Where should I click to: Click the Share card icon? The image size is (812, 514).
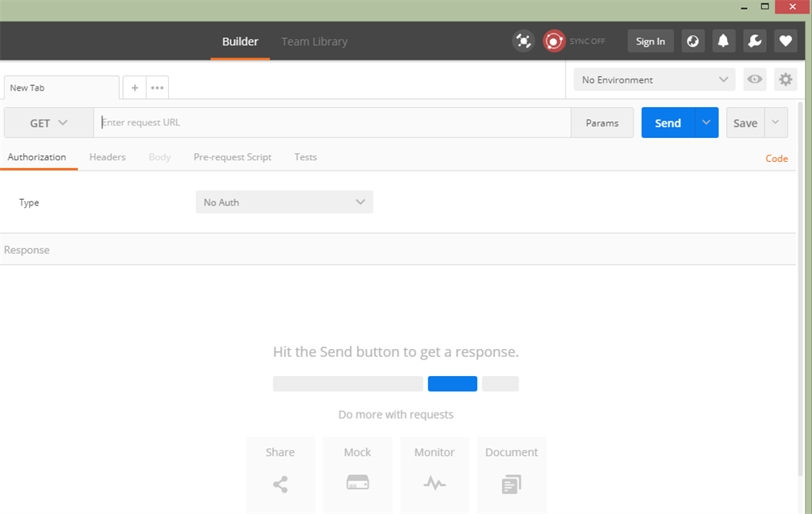coord(280,485)
